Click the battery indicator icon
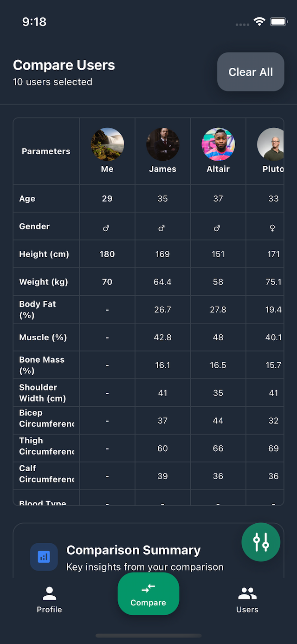Image resolution: width=297 pixels, height=644 pixels. pos(279,22)
